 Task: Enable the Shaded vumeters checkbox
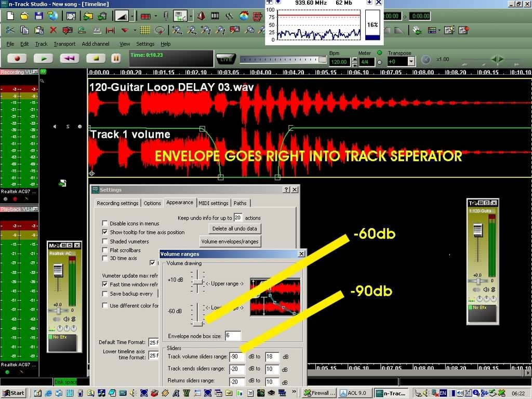click(x=105, y=241)
